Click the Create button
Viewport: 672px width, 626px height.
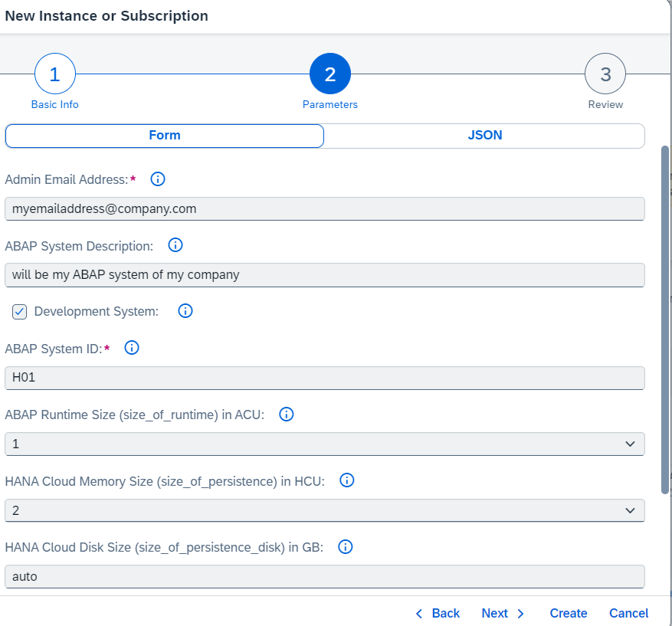coord(568,613)
